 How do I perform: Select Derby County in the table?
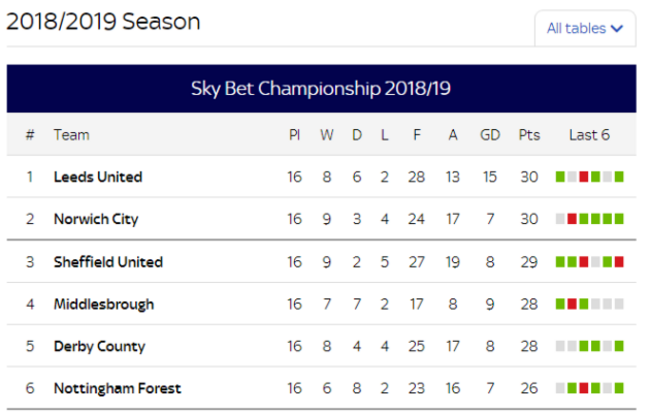99,346
